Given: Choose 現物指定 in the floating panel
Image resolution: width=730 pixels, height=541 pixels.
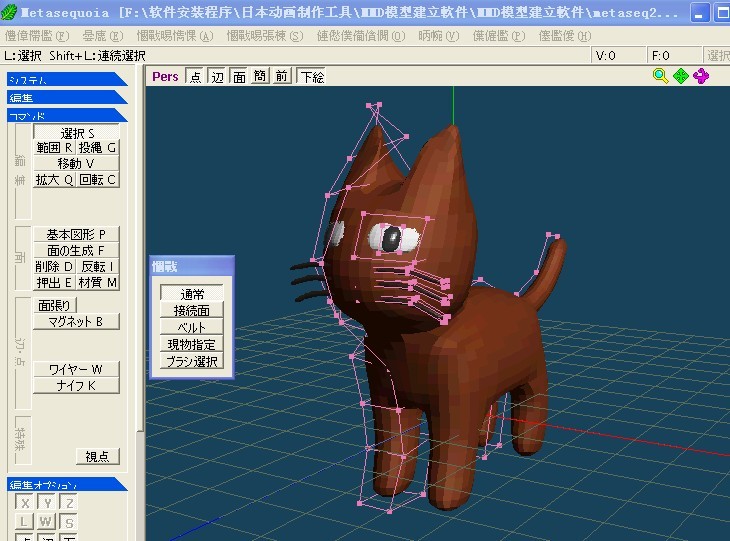Looking at the screenshot, I should tap(192, 344).
